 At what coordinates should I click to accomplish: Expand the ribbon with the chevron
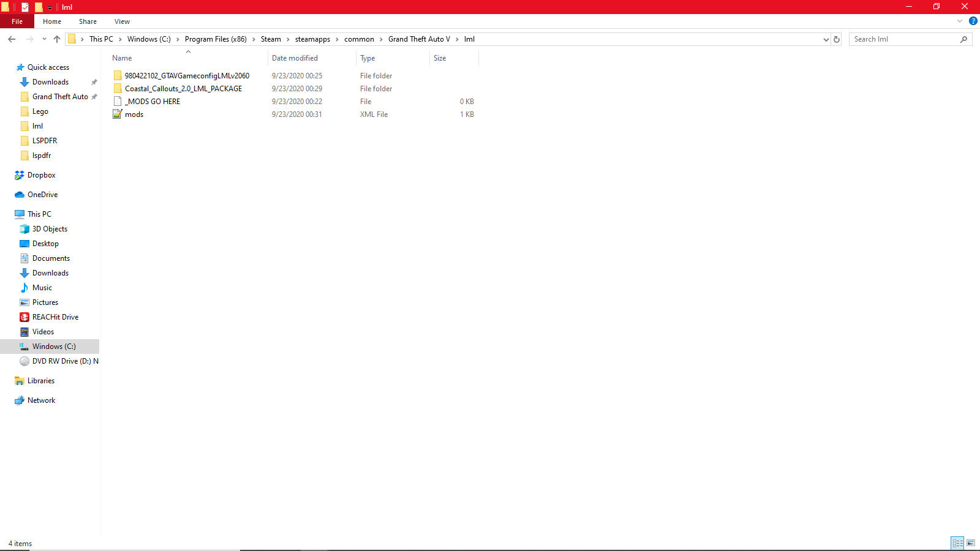960,21
